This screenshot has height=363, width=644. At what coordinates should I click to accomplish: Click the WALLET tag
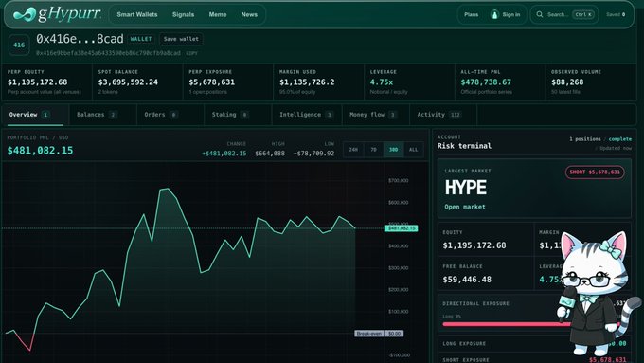pos(141,39)
